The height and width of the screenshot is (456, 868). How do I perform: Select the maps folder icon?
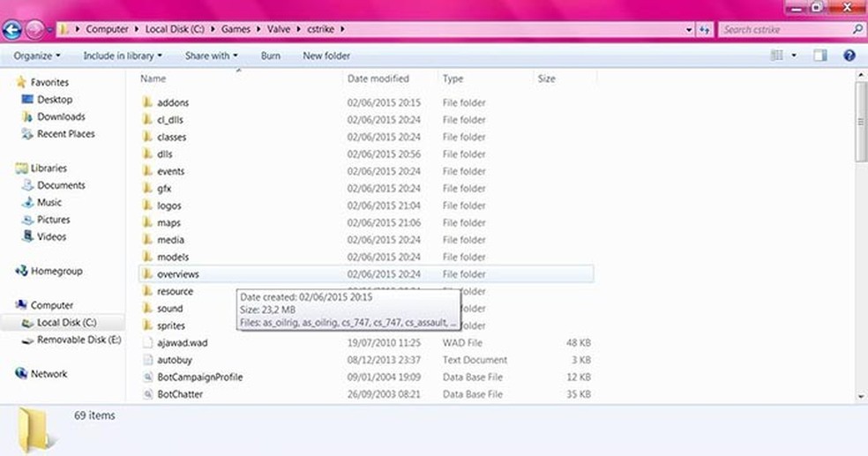[147, 222]
